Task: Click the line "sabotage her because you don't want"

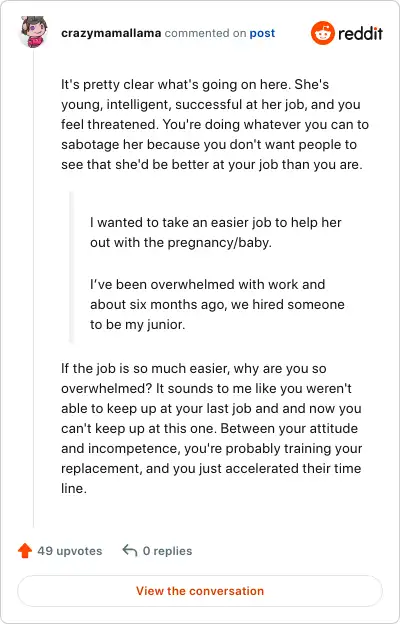Action: pos(209,144)
